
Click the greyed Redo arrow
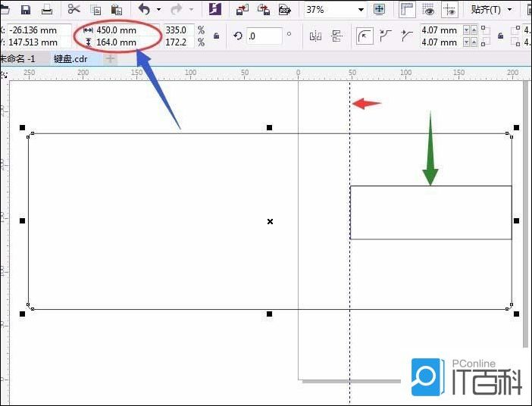coord(177,9)
